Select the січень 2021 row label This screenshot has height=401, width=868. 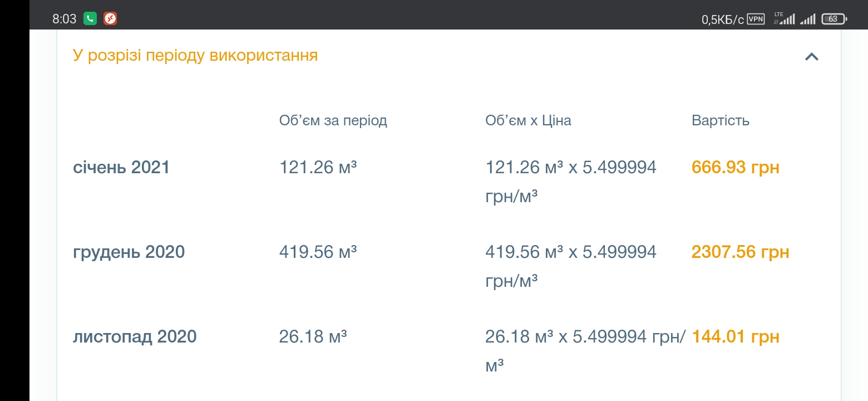point(121,167)
